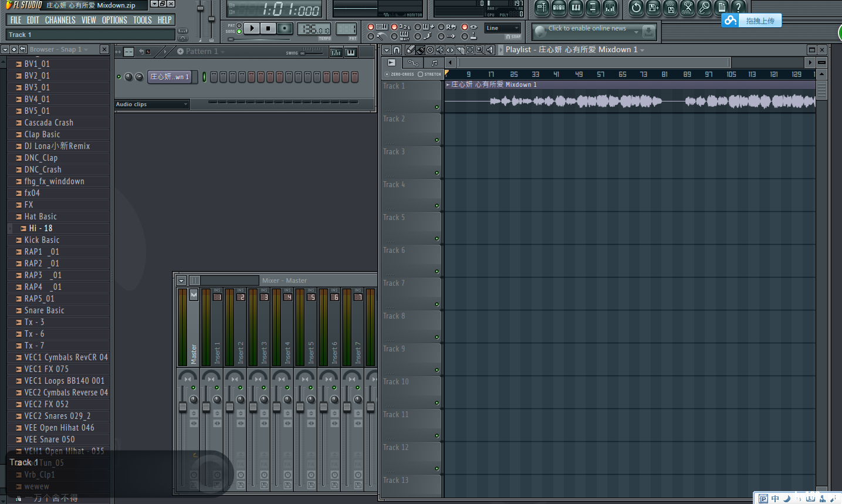Open the FILE menu
This screenshot has height=504, width=842.
(x=16, y=20)
